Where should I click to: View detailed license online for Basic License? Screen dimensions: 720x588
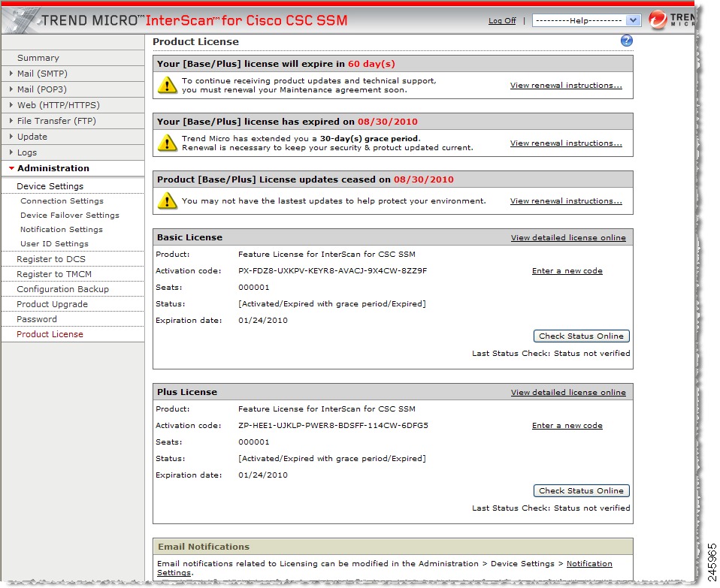[568, 237]
